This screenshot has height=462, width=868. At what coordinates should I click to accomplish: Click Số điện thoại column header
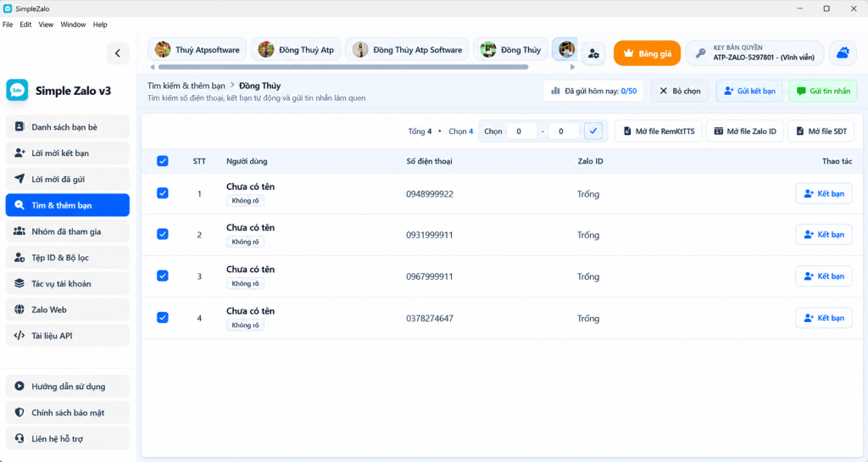(x=429, y=162)
